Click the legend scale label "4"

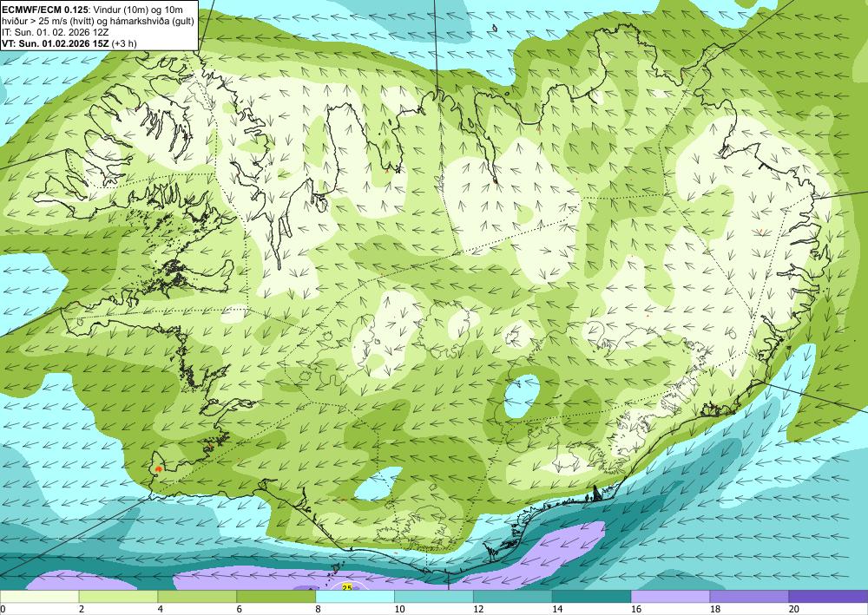[161, 610]
